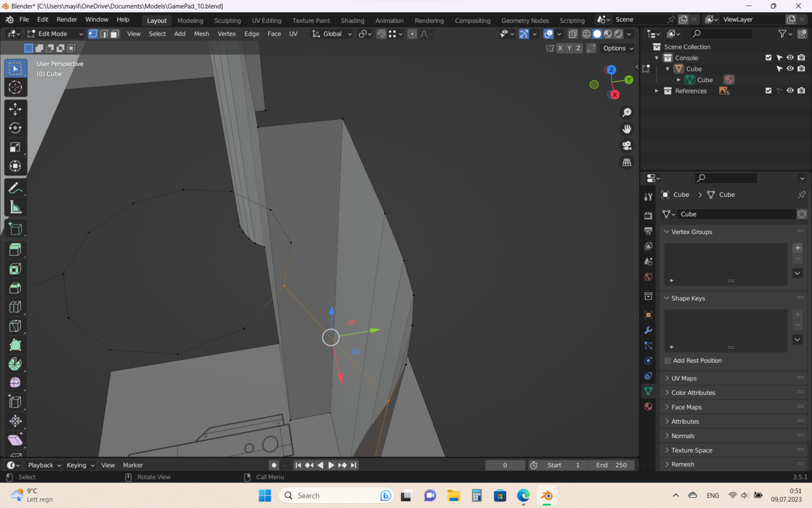Open the Edit Mode dropdown
Viewport: 812px width, 508px height.
(x=55, y=34)
